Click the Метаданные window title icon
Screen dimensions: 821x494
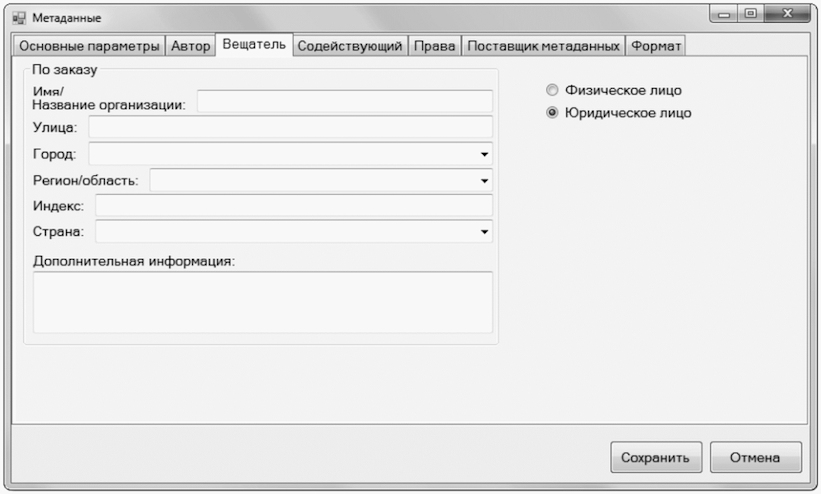click(x=19, y=18)
